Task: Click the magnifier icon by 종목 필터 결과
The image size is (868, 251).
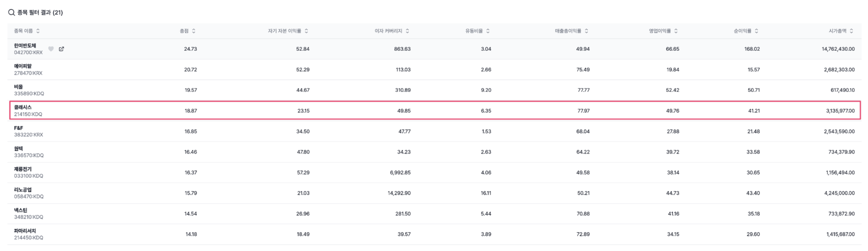Action: 11,13
